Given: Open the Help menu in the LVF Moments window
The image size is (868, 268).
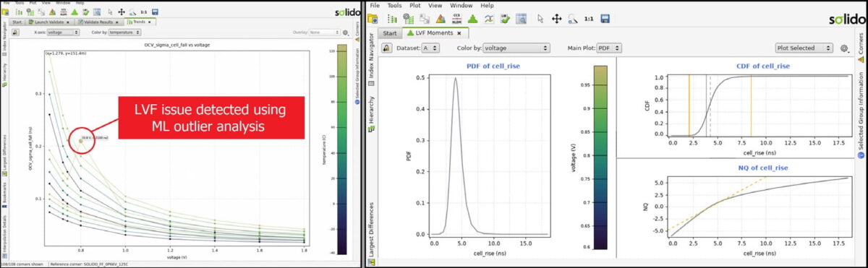Looking at the screenshot, I should coord(487,5).
